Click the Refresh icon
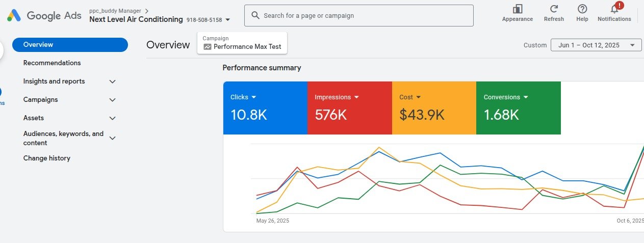Screen dimensions: 644x243 point(554,9)
